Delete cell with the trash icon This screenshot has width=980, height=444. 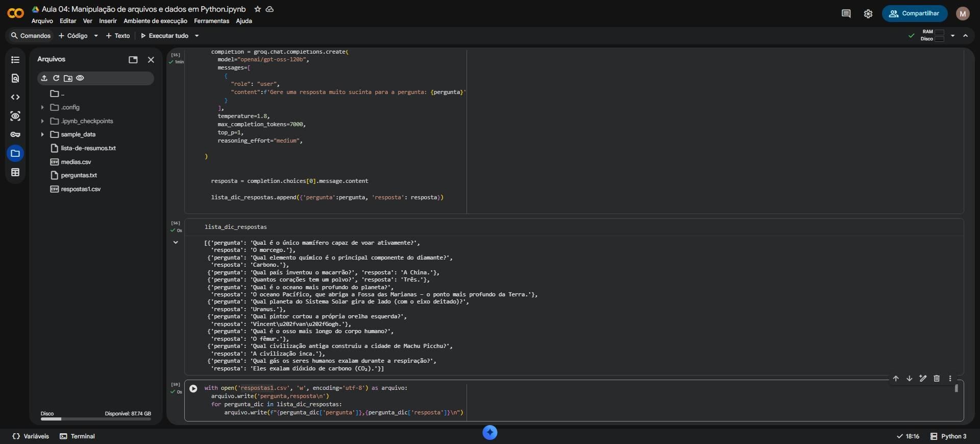(x=937, y=379)
